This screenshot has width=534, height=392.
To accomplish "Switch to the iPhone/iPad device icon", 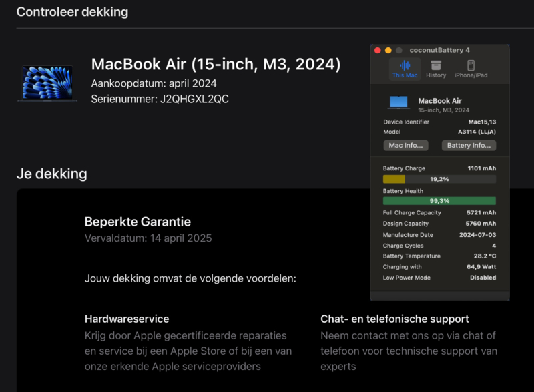I will click(471, 65).
